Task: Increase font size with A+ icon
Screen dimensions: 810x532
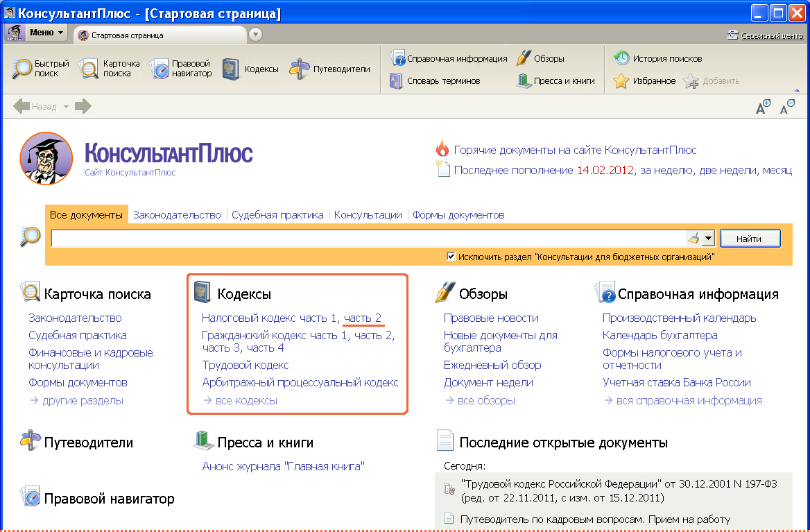Action: click(763, 107)
